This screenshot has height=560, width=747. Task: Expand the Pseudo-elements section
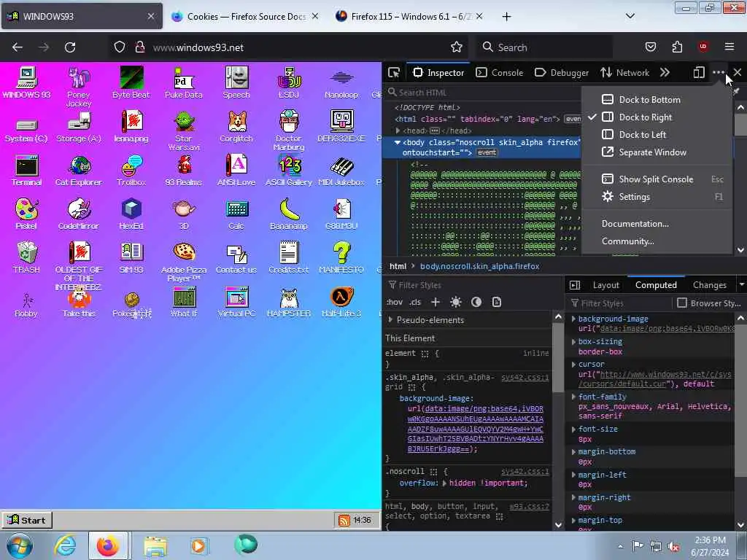[x=391, y=320]
